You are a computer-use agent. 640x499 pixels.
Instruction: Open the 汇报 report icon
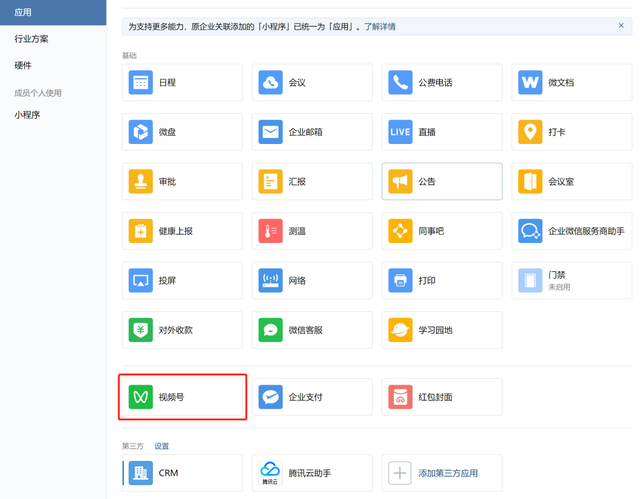point(270,181)
